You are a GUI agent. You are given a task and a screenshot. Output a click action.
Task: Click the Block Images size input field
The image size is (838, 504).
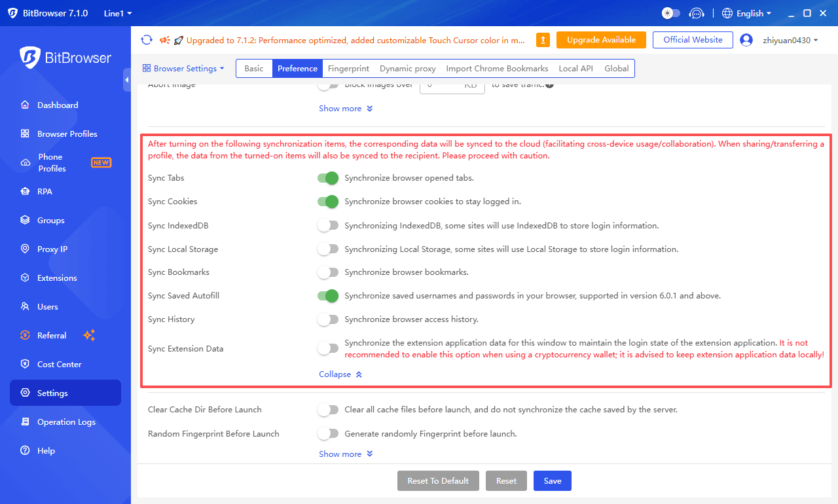[452, 84]
